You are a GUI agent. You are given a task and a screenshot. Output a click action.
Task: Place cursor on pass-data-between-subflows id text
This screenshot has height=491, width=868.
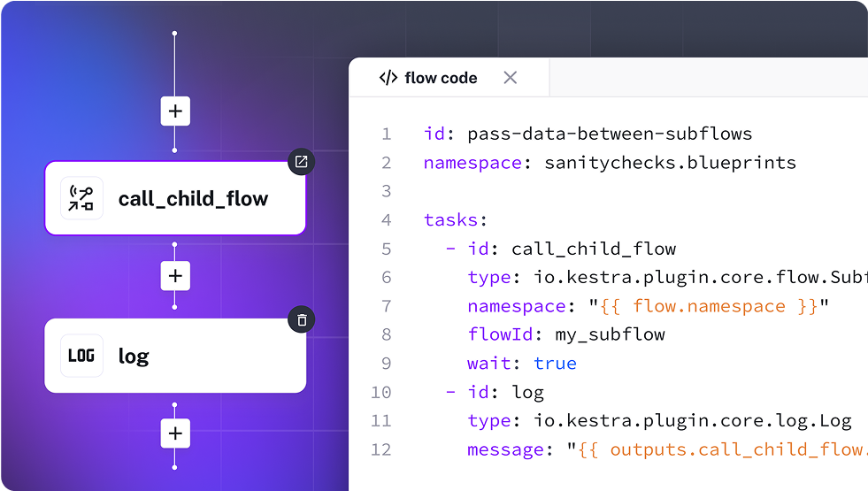[609, 134]
